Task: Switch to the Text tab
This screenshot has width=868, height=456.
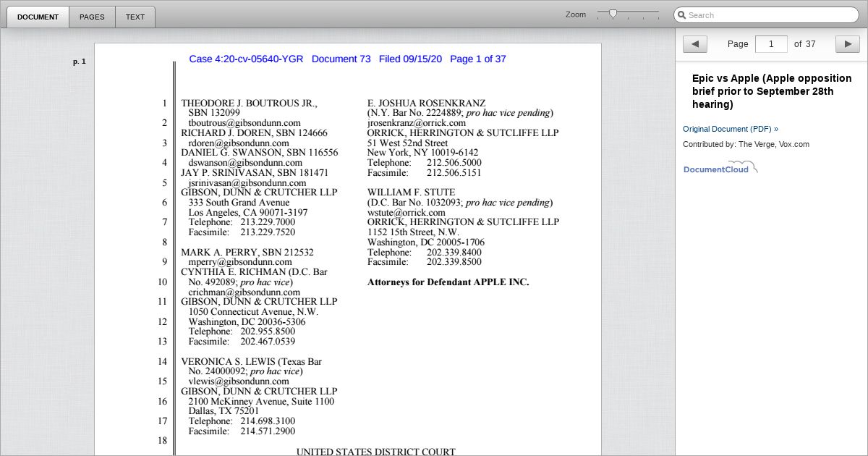Action: 135,17
